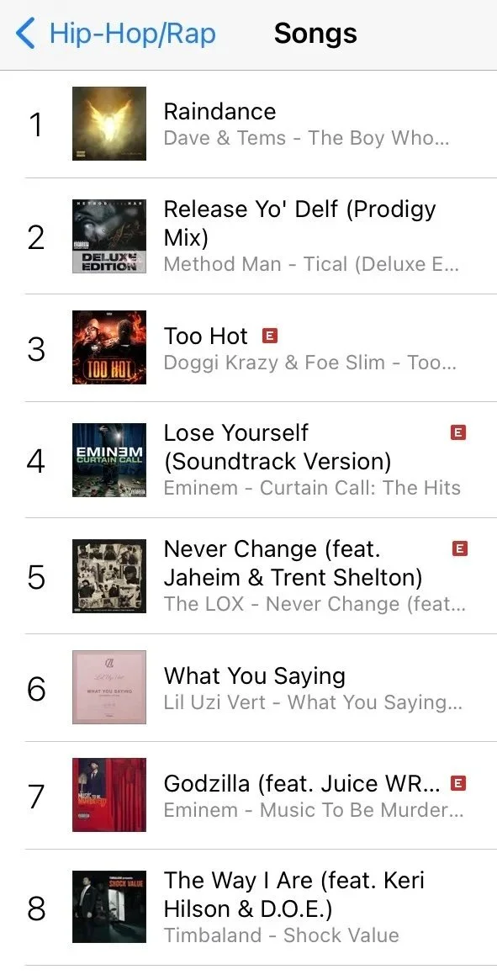
Task: Tap the explicit badge next to Too Hot
Action: point(269,336)
